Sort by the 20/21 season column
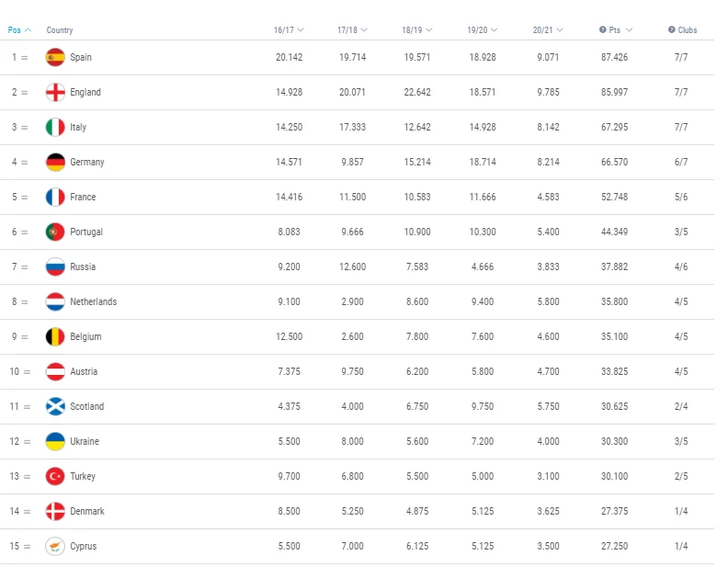728x567 pixels. point(548,30)
